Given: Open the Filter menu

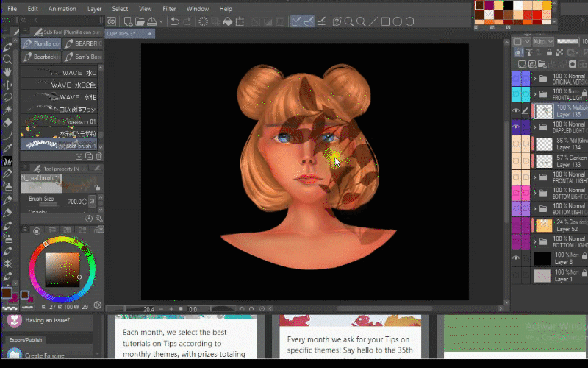Looking at the screenshot, I should 168,9.
